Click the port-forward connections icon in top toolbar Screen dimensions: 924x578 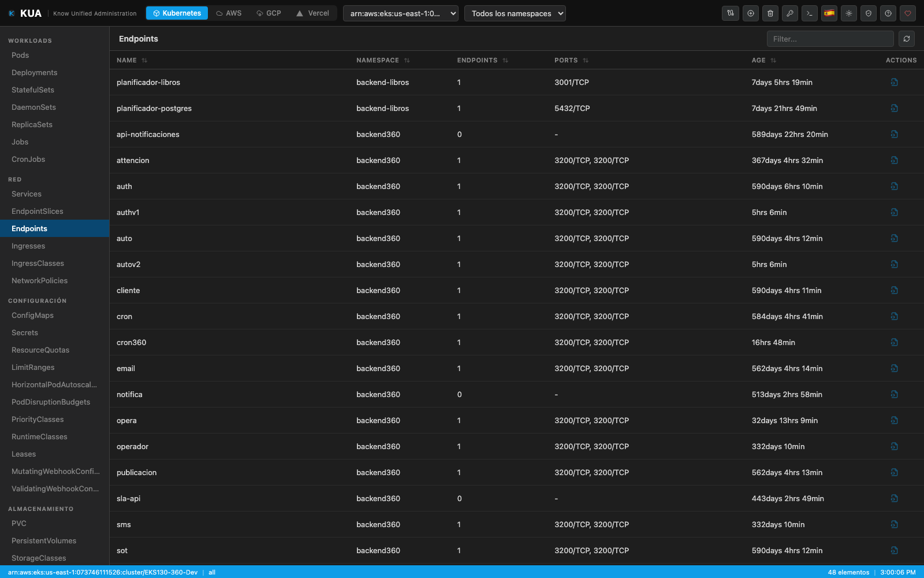point(731,13)
